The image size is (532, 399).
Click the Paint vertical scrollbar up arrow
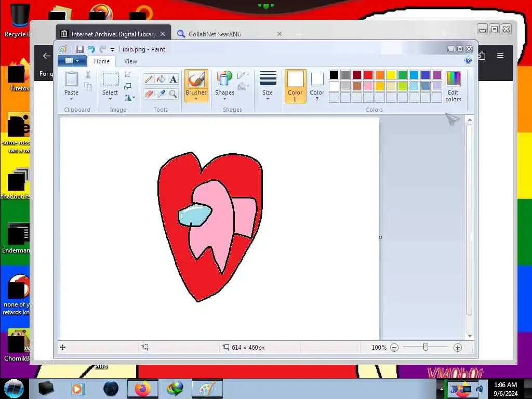coord(470,120)
